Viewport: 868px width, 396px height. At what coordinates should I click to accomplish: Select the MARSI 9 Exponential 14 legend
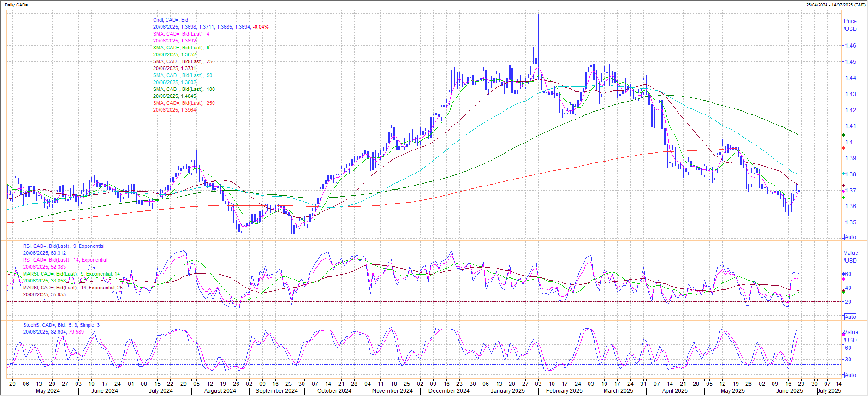click(71, 274)
